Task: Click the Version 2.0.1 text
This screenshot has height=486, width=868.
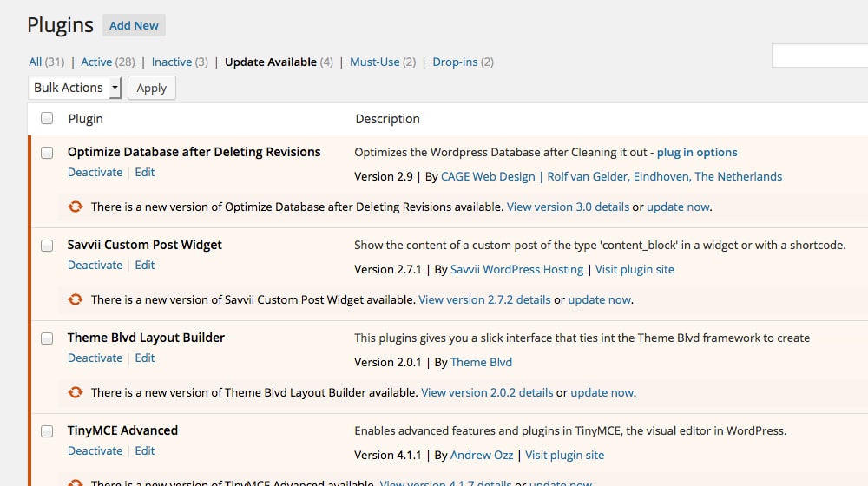Action: tap(387, 363)
